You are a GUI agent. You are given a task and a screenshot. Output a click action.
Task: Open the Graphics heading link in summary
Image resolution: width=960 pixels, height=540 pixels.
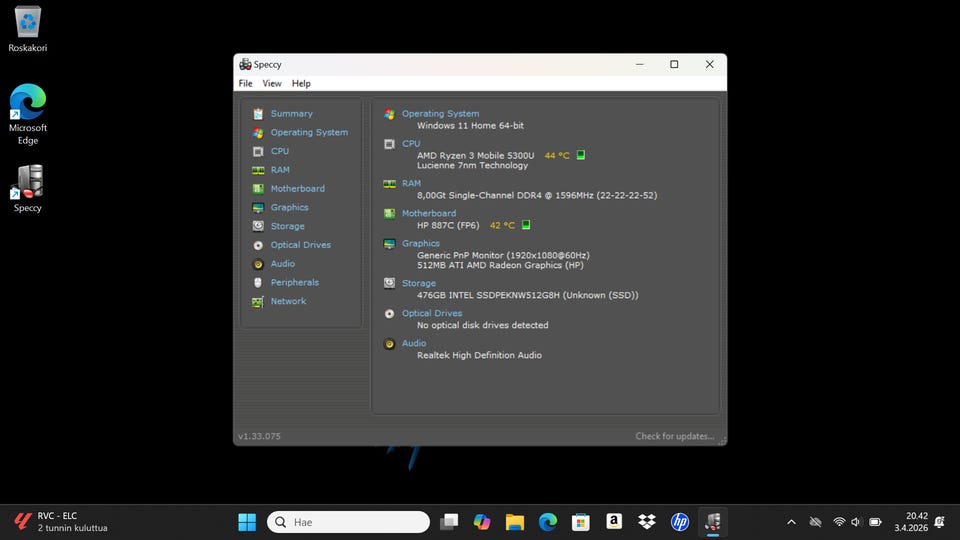[421, 243]
